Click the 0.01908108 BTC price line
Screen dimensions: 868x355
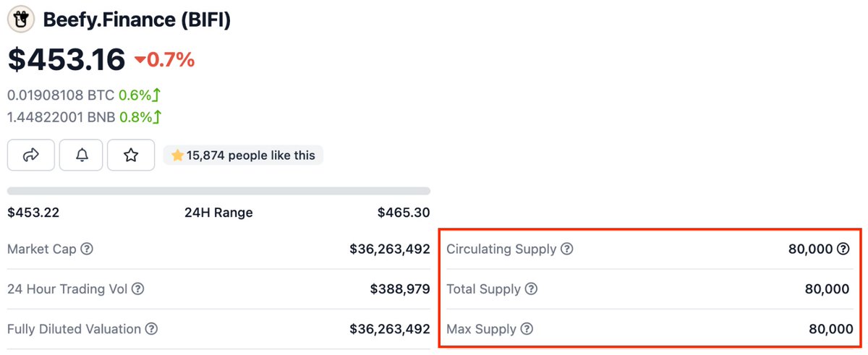coord(85,95)
